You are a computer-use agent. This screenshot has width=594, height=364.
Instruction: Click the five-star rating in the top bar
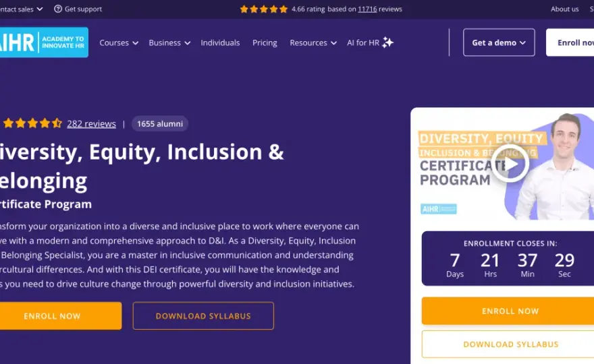[x=264, y=9]
